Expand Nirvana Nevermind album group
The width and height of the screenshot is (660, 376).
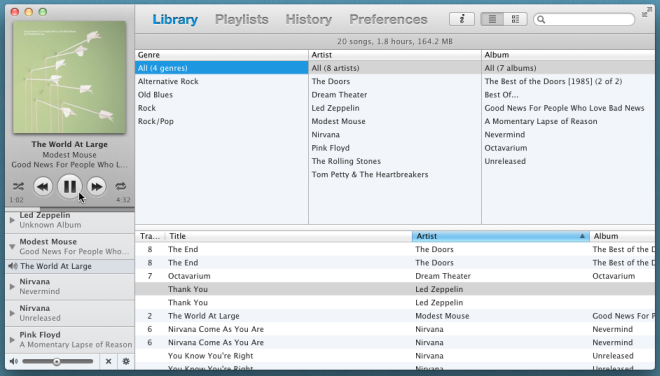click(12, 287)
